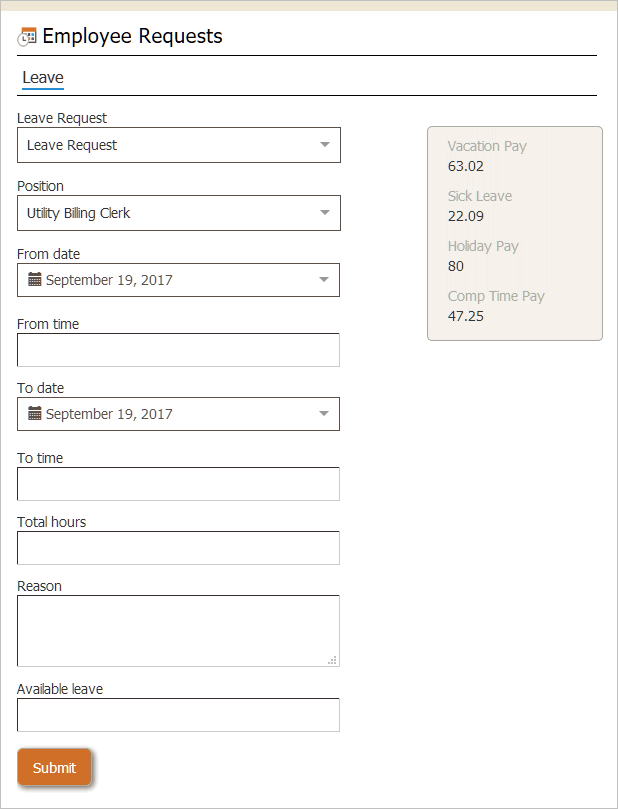Click the Vacation Pay balance value
The height and width of the screenshot is (809, 618).
(465, 166)
